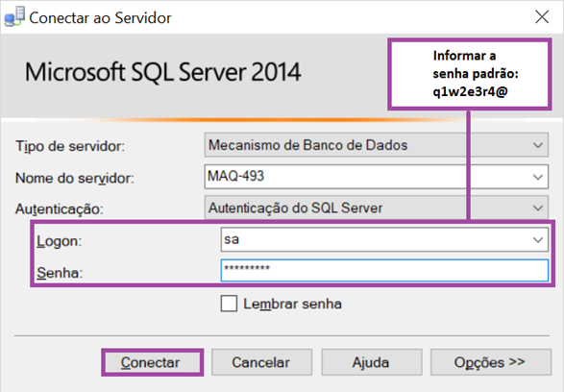Show more settings with Opções >>

click(x=491, y=362)
